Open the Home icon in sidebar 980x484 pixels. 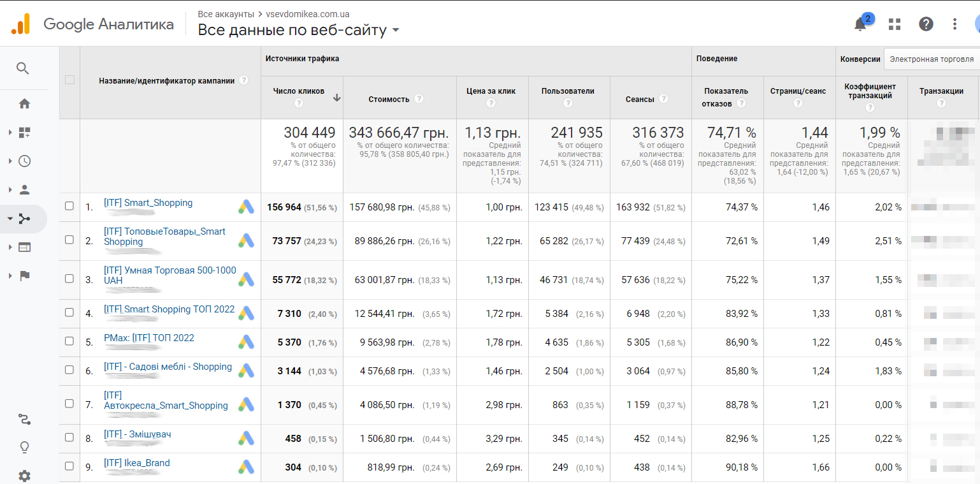[24, 103]
